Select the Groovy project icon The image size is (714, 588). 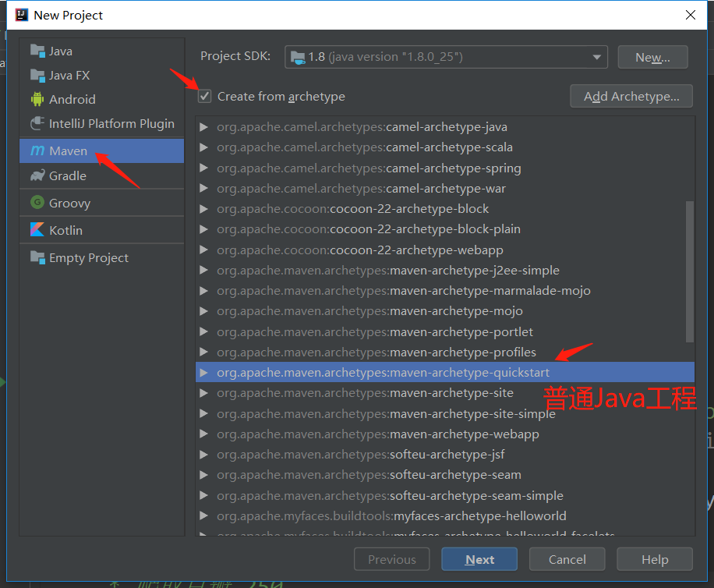click(37, 202)
